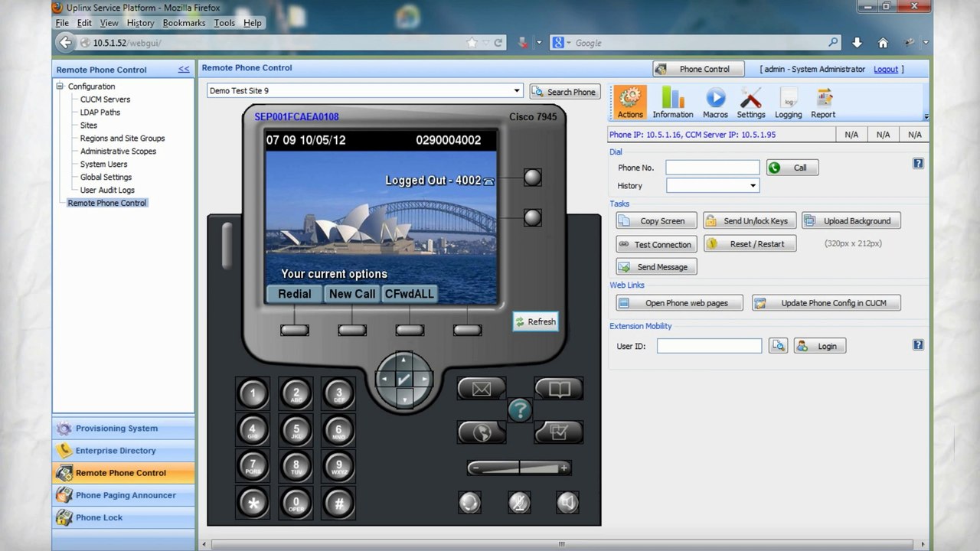Screen dimensions: 980x551
Task: Open Firefox home page button
Action: click(x=883, y=43)
